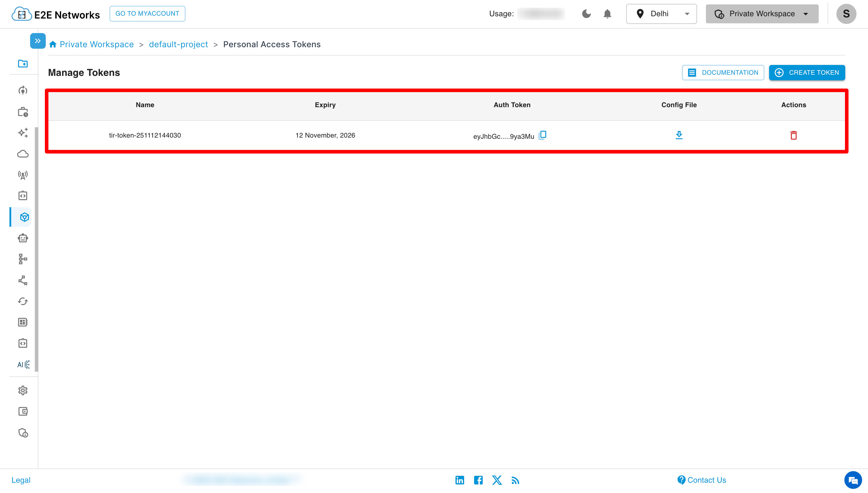Image resolution: width=868 pixels, height=493 pixels.
Task: Expand the sidebar with double-chevron button
Action: 37,41
